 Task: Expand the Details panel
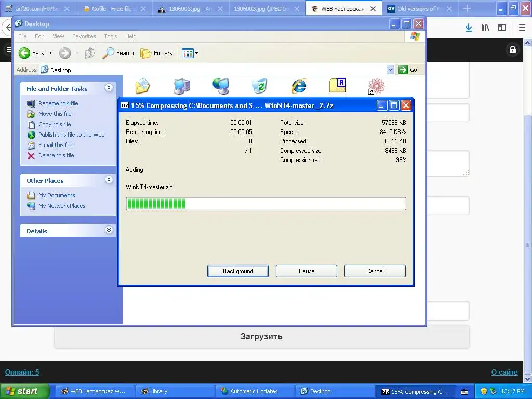point(109,230)
